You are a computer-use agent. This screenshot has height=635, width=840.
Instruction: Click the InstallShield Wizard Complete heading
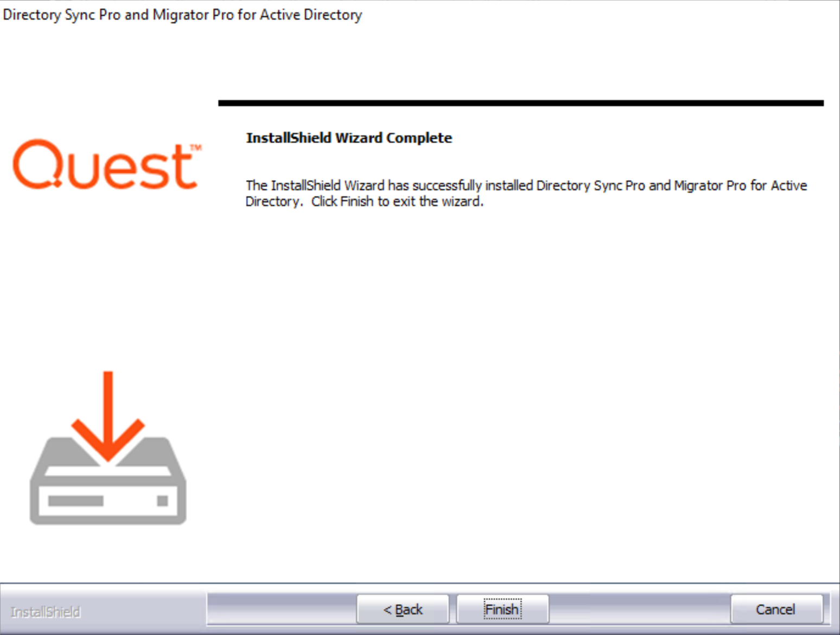(x=349, y=138)
